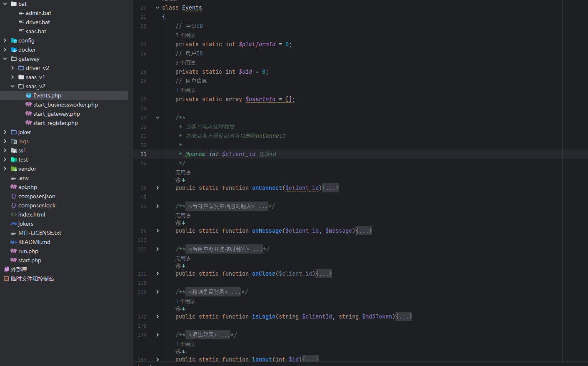The image size is (588, 366).
Task: Click '无用法' hint above onConnect
Action: click(183, 172)
